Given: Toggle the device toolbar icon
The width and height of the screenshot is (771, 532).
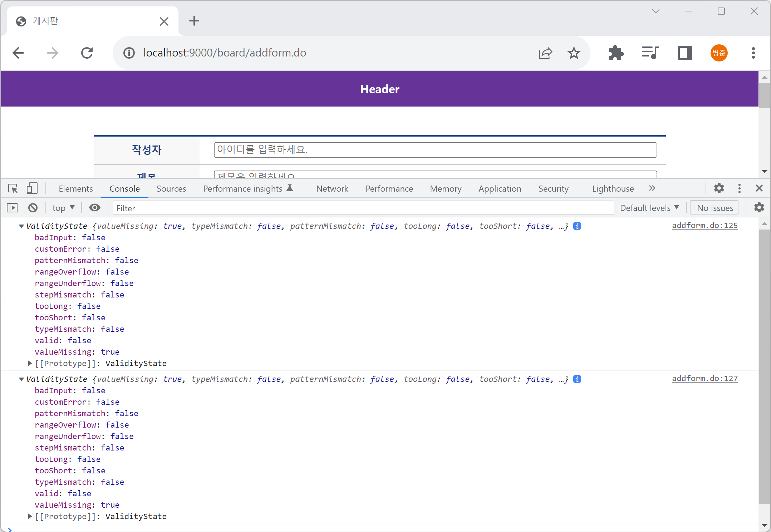Looking at the screenshot, I should 32,188.
